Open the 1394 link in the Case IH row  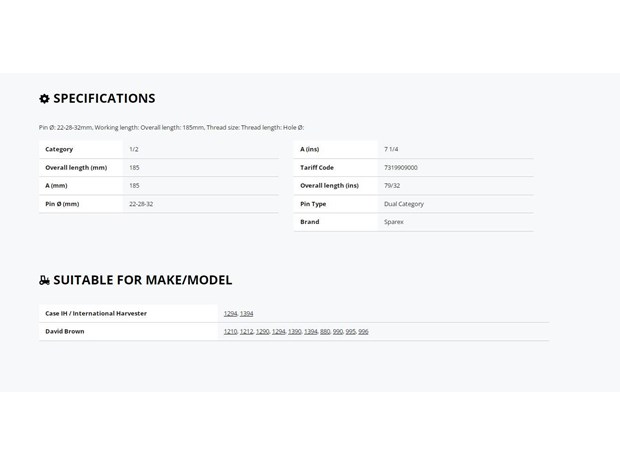[x=246, y=314]
